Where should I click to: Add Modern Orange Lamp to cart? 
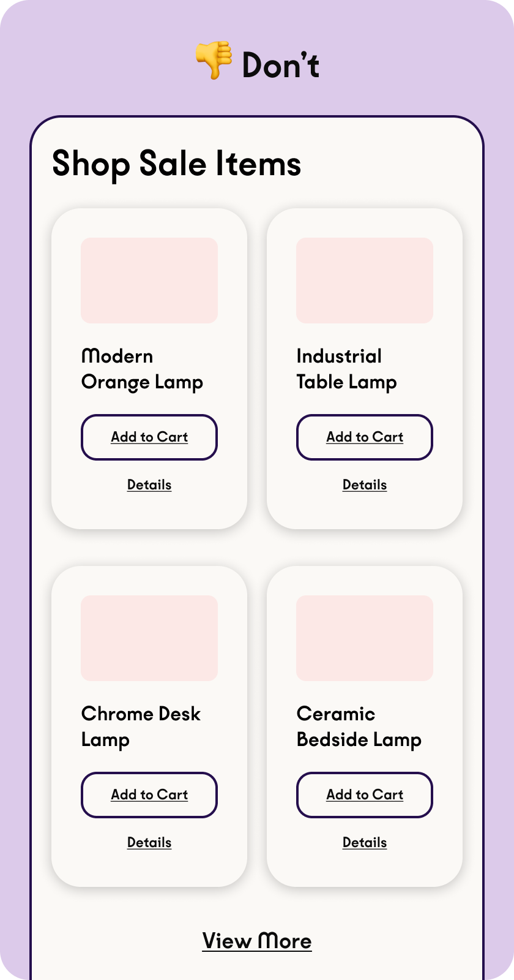pos(149,437)
